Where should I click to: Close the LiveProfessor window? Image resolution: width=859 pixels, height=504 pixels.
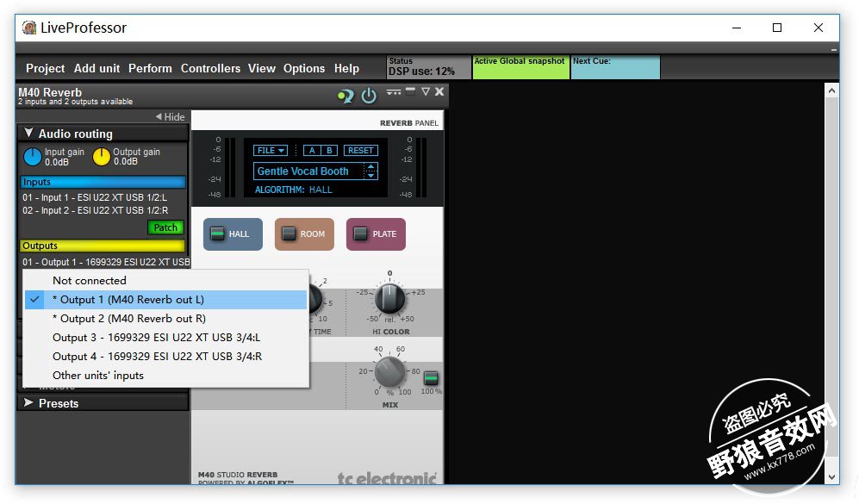(x=818, y=28)
